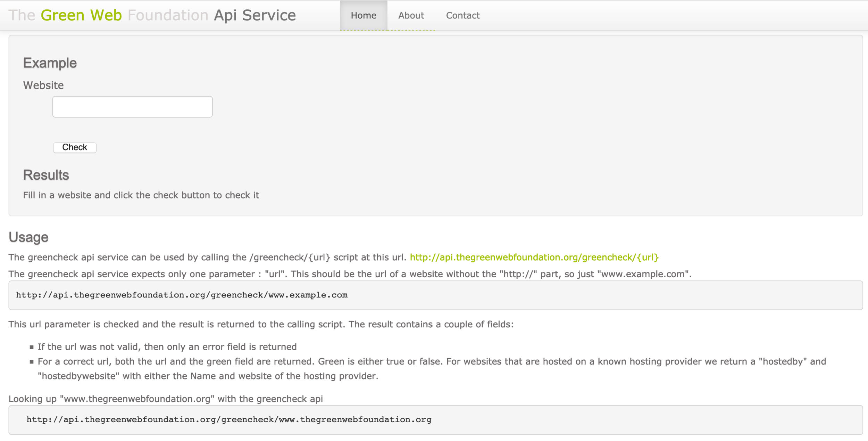Click the Website field label
The image size is (868, 441).
[43, 85]
